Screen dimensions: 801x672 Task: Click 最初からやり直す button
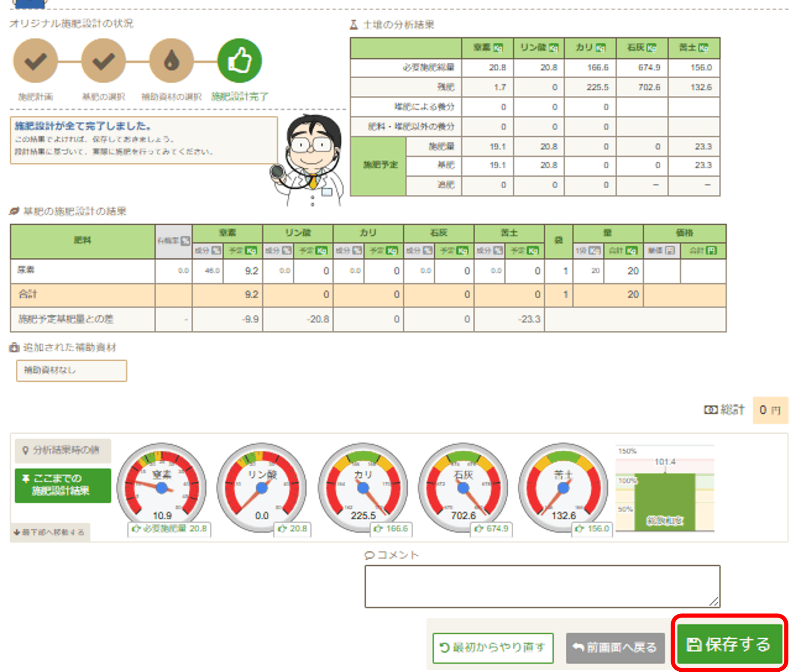click(493, 647)
